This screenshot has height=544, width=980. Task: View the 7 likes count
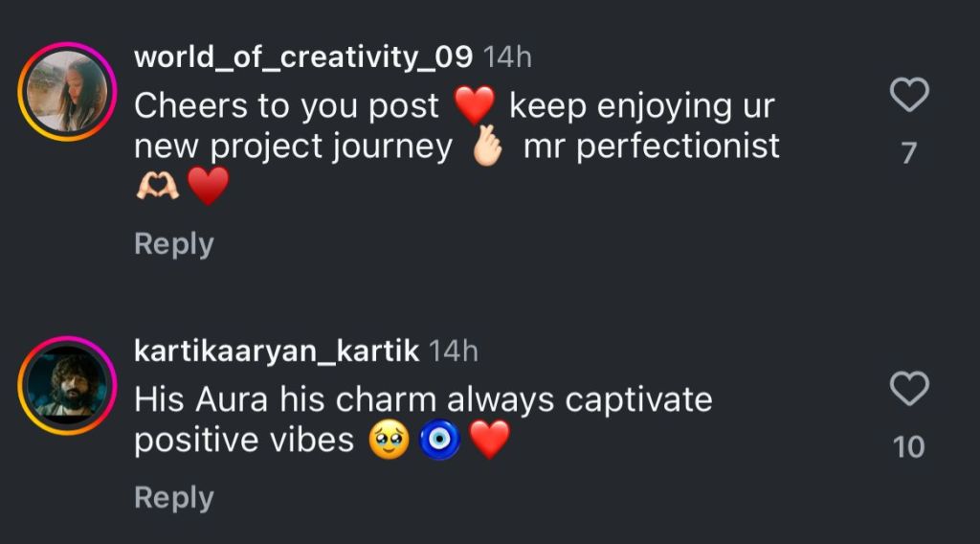click(x=909, y=153)
